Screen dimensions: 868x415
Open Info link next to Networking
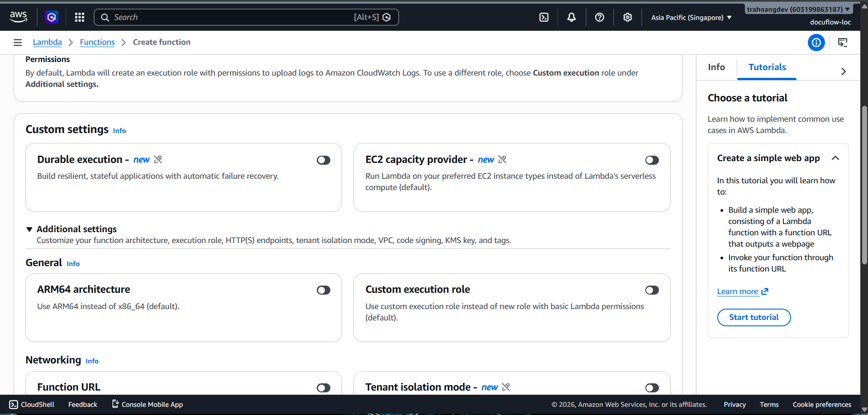tap(92, 361)
